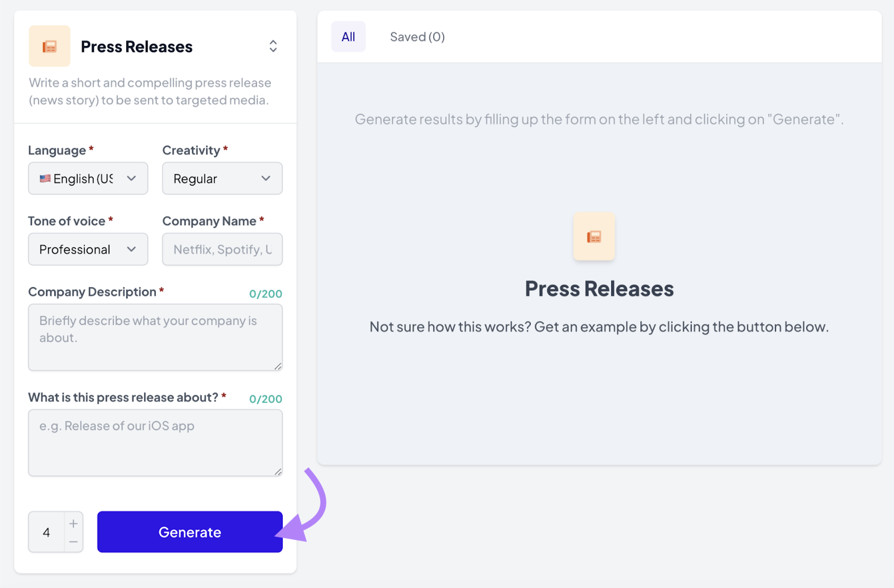The height and width of the screenshot is (588, 894).
Task: Decrease output count with the minus stepper
Action: click(73, 541)
